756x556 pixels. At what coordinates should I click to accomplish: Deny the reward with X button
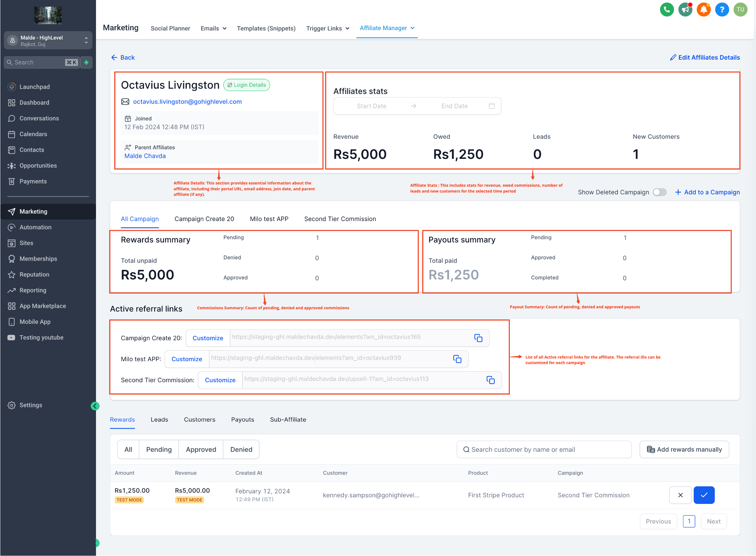coord(680,495)
